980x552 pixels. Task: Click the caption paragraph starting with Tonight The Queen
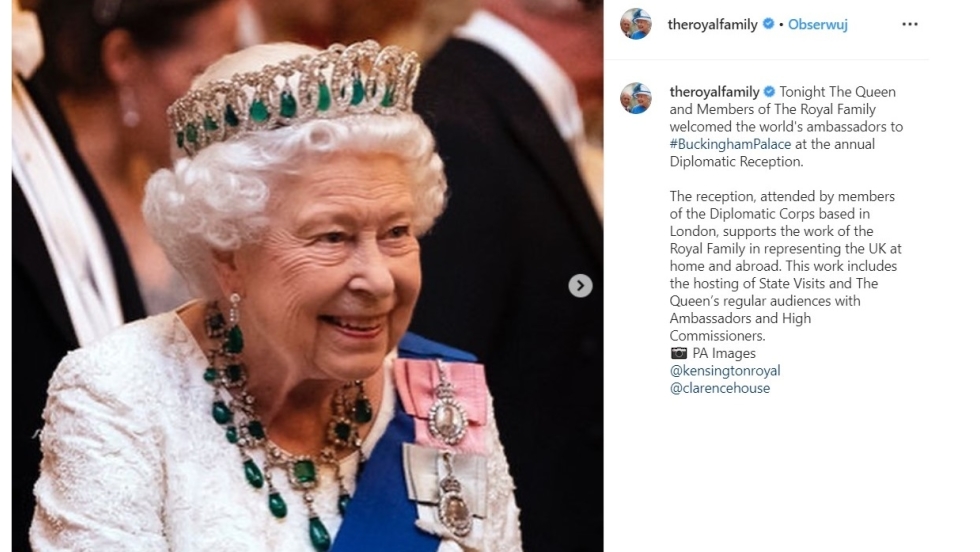pos(786,127)
